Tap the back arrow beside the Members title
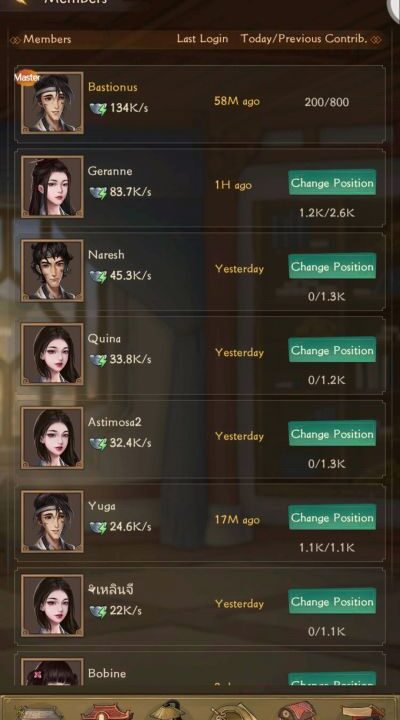Image resolution: width=400 pixels, height=720 pixels. (21, 2)
